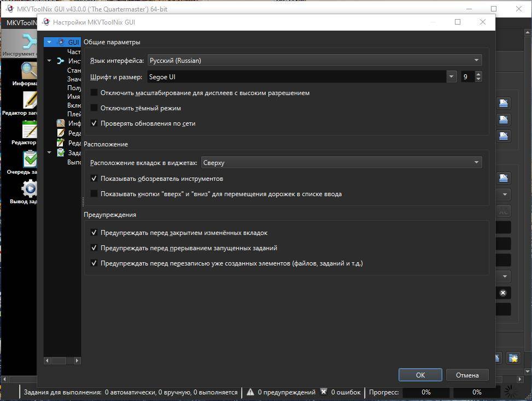Viewport: 532px width, 401px height.
Task: Select the Вып tree item under jobs
Action: tap(74, 162)
